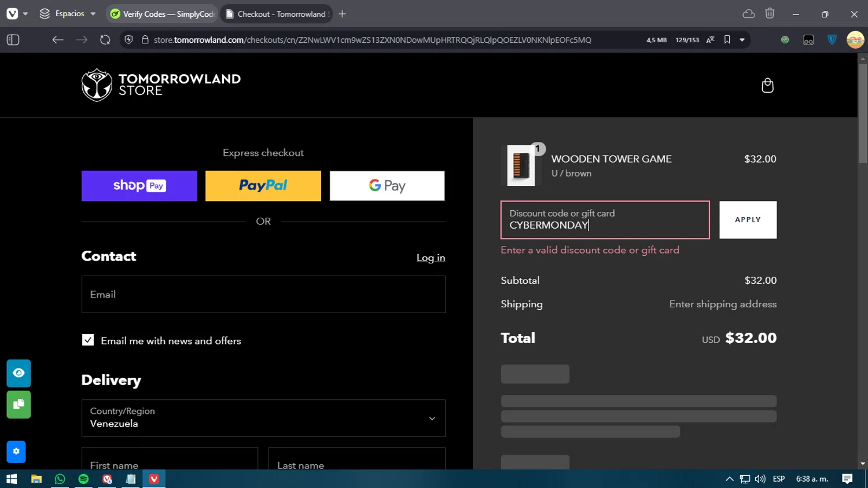868x488 pixels.
Task: Reload the current page
Action: click(x=105, y=40)
